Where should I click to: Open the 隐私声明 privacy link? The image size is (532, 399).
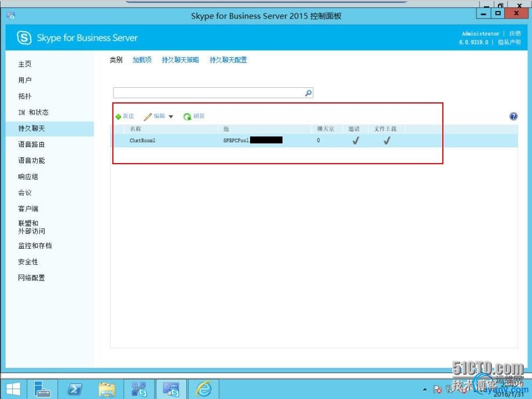pyautogui.click(x=509, y=42)
